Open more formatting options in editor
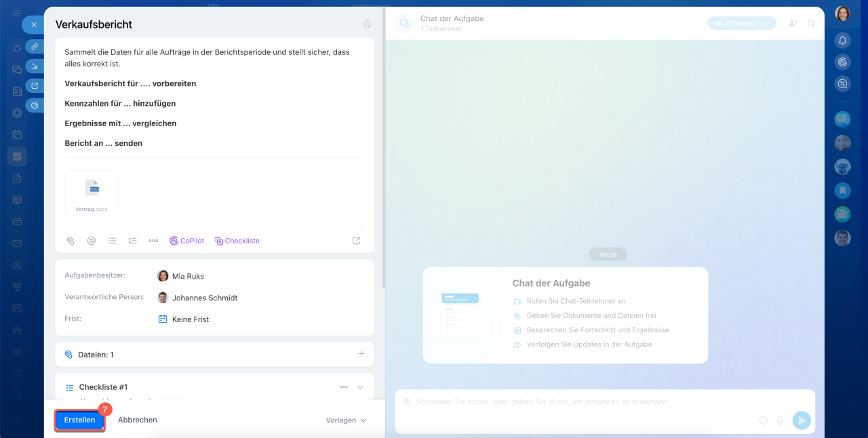This screenshot has height=438, width=868. (153, 241)
